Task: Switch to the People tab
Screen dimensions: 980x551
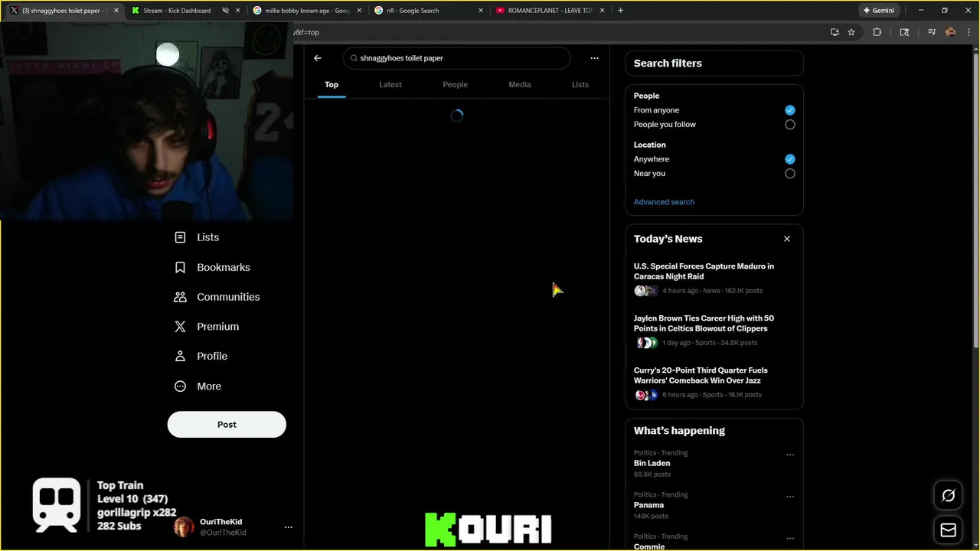Action: [x=455, y=85]
